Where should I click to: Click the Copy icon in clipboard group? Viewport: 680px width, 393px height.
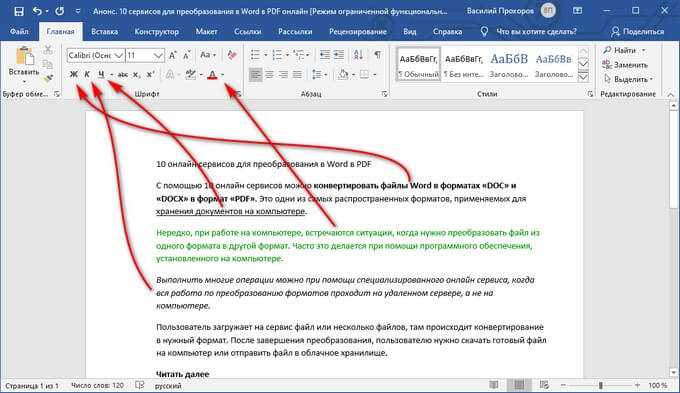point(48,64)
